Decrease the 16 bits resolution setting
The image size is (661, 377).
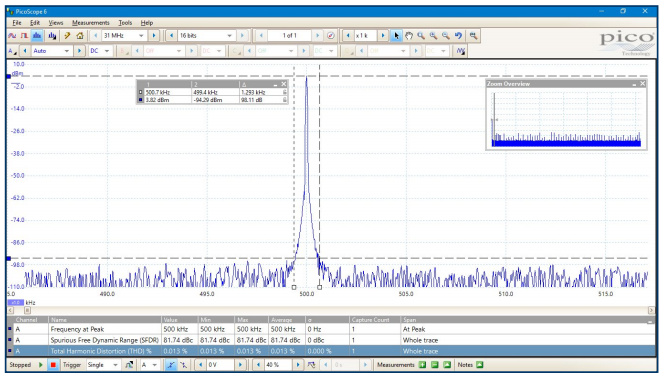coord(172,36)
